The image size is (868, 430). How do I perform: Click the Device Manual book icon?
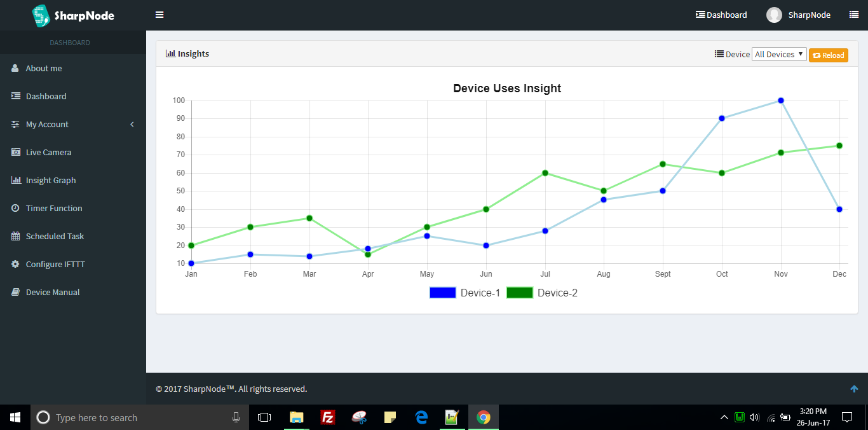[x=15, y=292]
